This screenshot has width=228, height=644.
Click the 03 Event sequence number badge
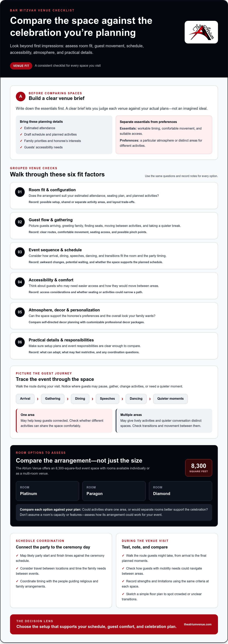20,252
